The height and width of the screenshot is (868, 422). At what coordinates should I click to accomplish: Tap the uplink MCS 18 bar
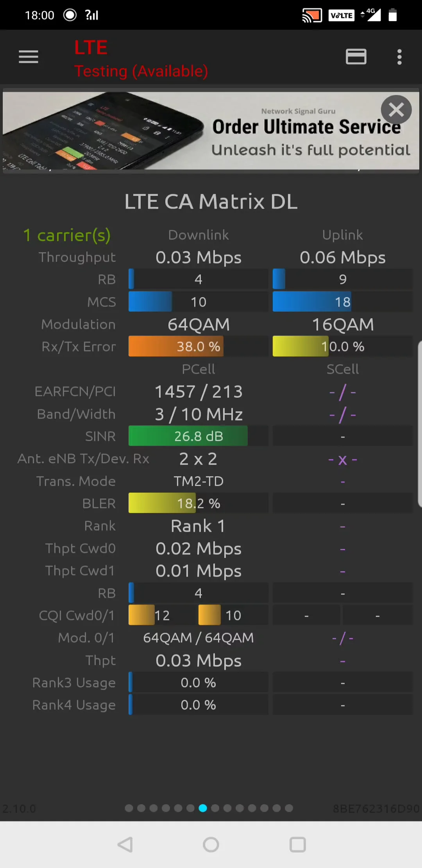[x=312, y=302]
